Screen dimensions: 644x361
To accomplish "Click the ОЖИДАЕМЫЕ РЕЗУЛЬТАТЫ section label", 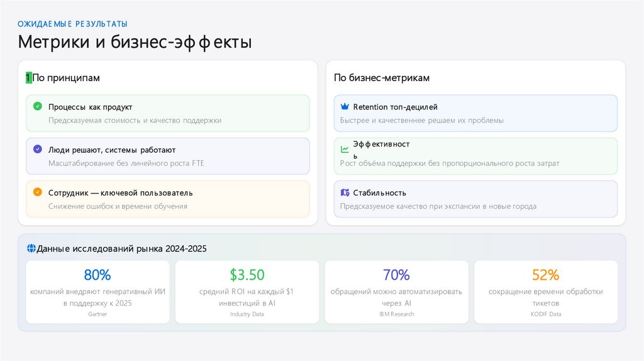I will tap(72, 24).
